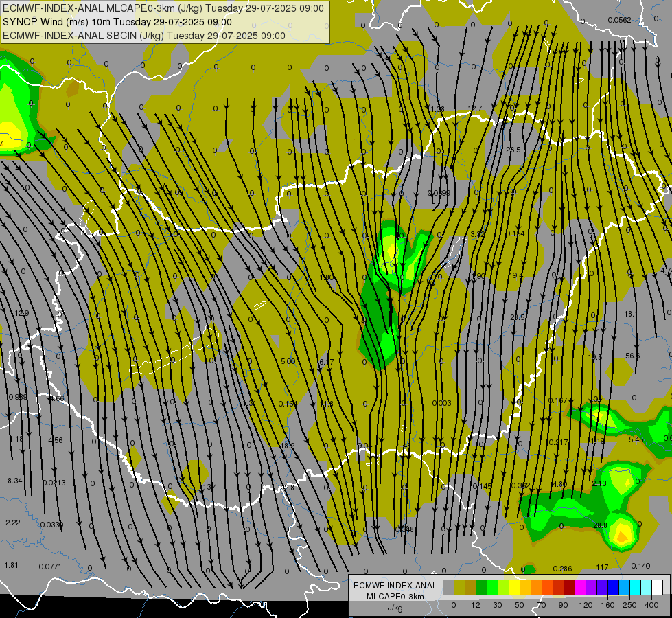
Task: Click the legend scale label 250
Action: [629, 605]
